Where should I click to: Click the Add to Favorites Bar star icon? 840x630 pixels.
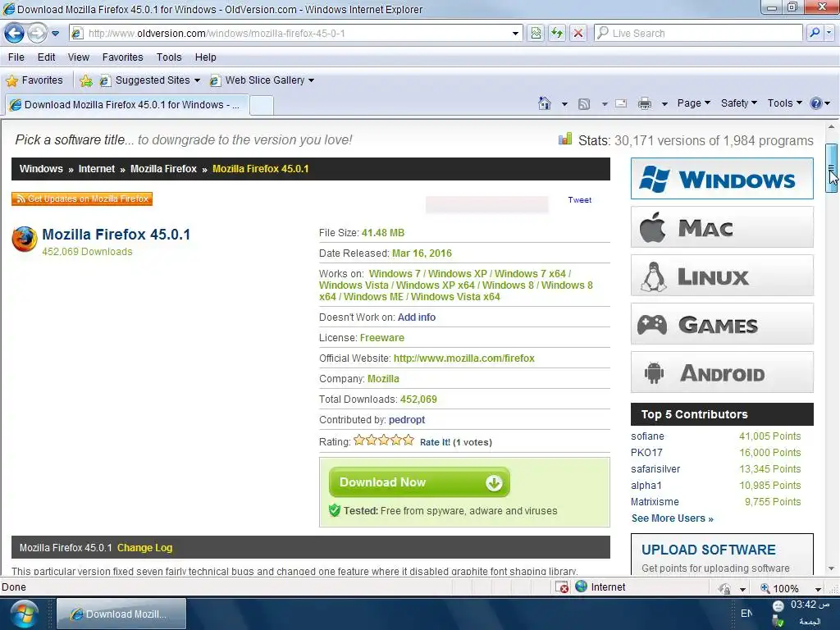coord(85,81)
